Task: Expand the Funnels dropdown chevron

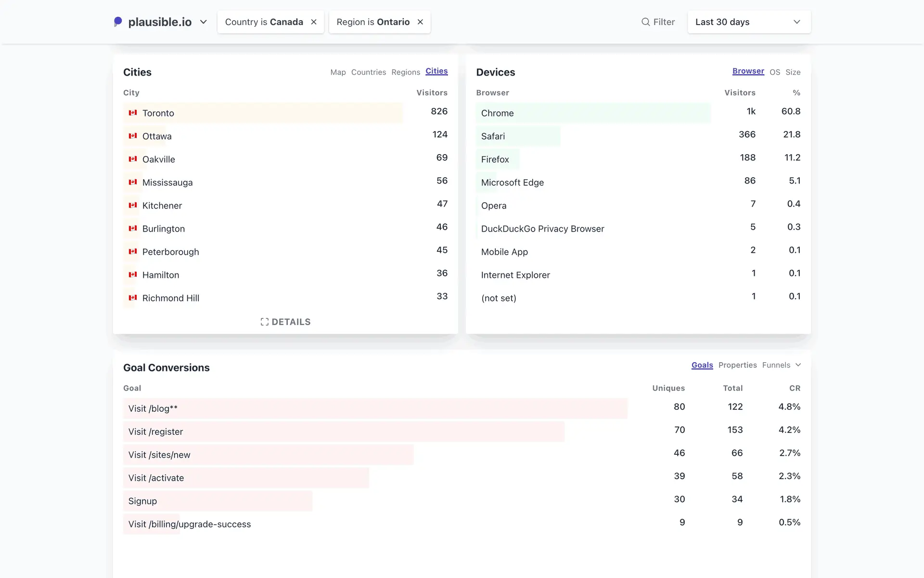Action: click(x=798, y=365)
